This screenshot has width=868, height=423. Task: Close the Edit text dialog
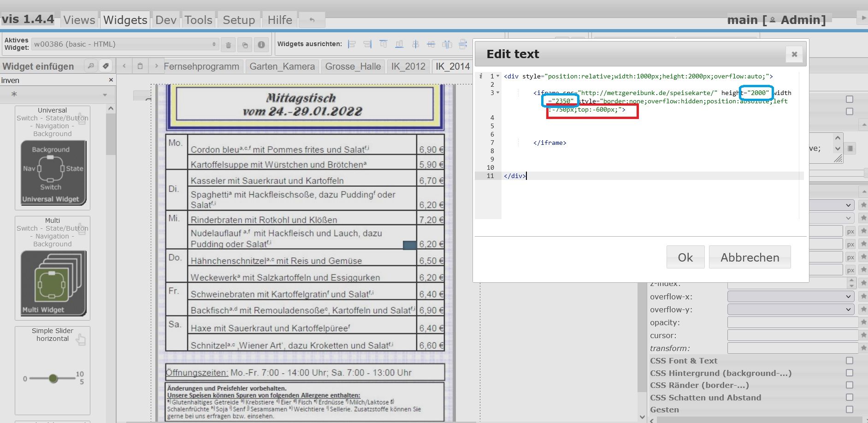coord(794,54)
